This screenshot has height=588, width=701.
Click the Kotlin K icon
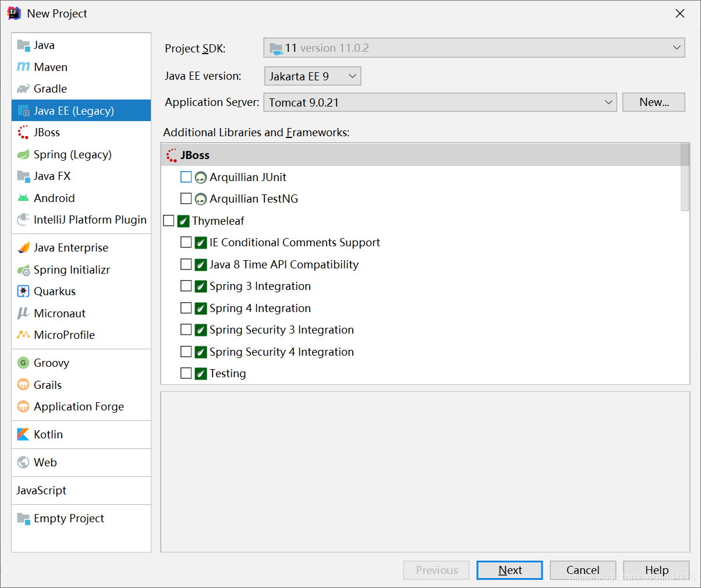(x=23, y=435)
